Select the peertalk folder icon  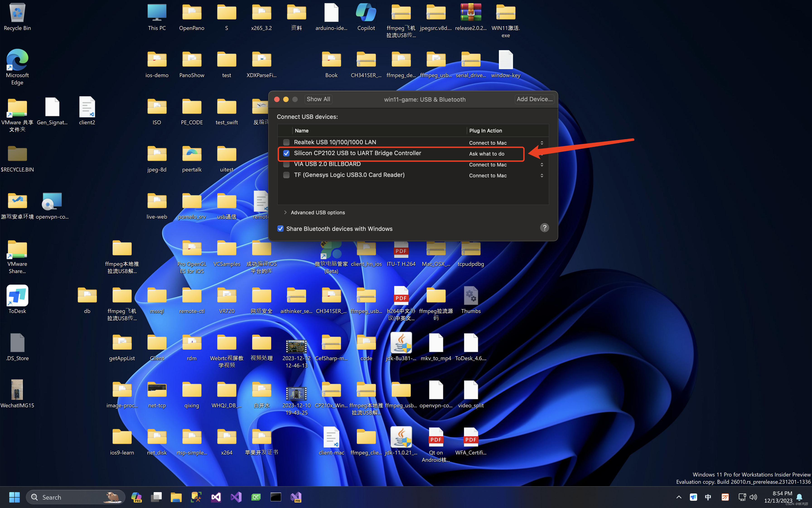pos(192,159)
